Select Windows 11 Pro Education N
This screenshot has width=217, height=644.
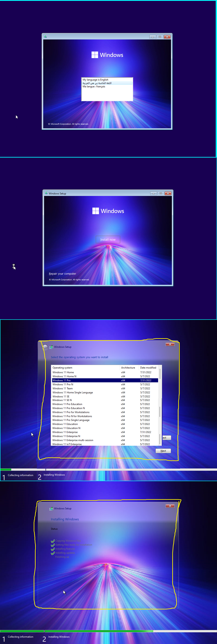pyautogui.click(x=105, y=408)
